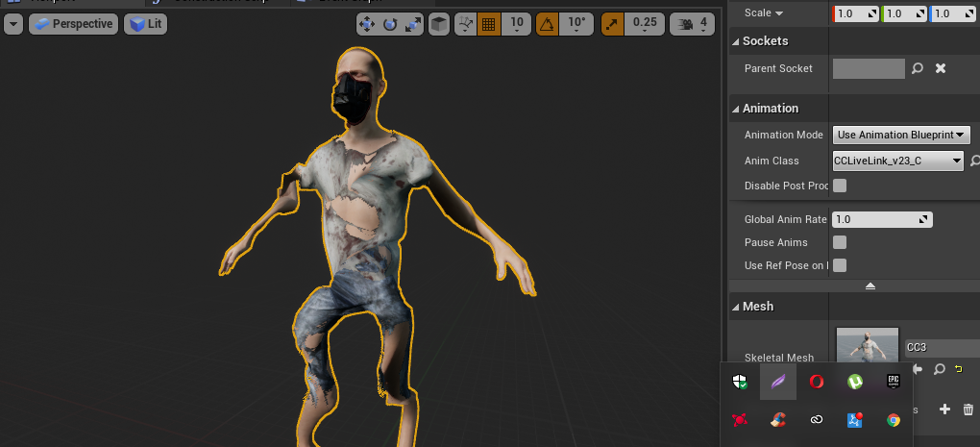This screenshot has width=980, height=447.
Task: Click the coordinate system cube icon
Action: [x=438, y=24]
